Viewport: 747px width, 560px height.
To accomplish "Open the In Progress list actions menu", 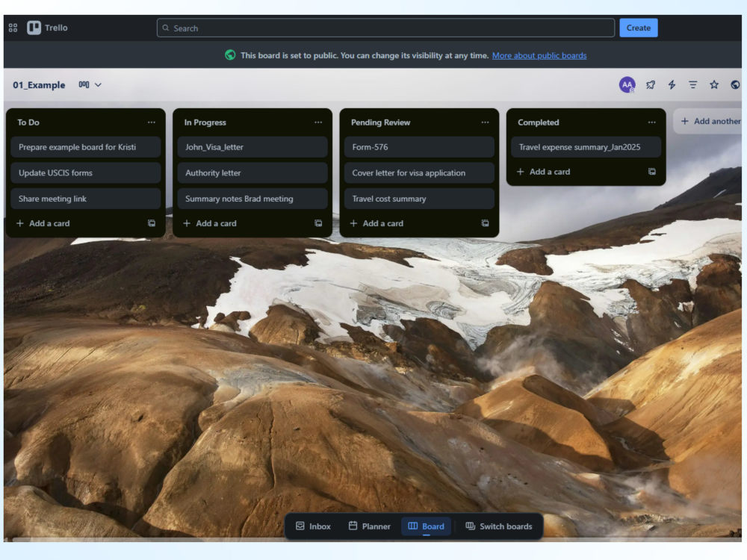I will pyautogui.click(x=318, y=122).
